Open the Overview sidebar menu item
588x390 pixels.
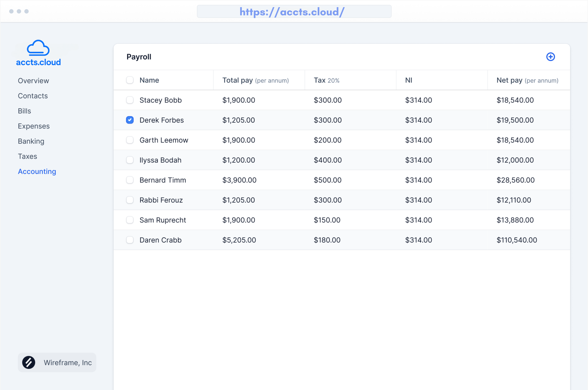click(x=33, y=81)
